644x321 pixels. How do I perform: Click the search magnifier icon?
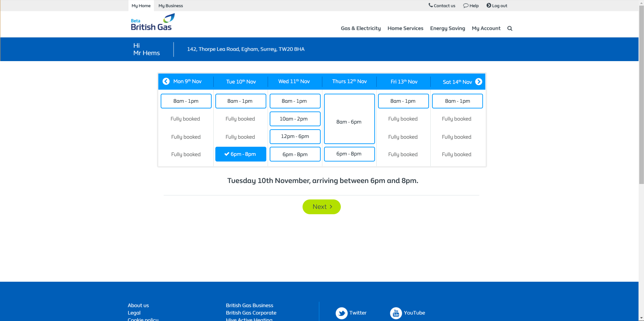coord(509,28)
